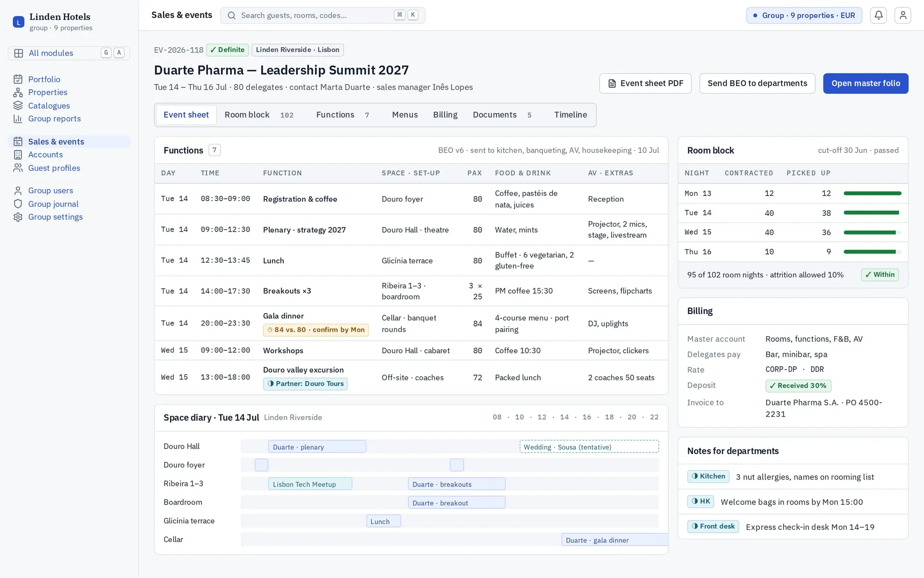The image size is (924, 578).
Task: Click the Within attrition status badge
Action: (880, 275)
